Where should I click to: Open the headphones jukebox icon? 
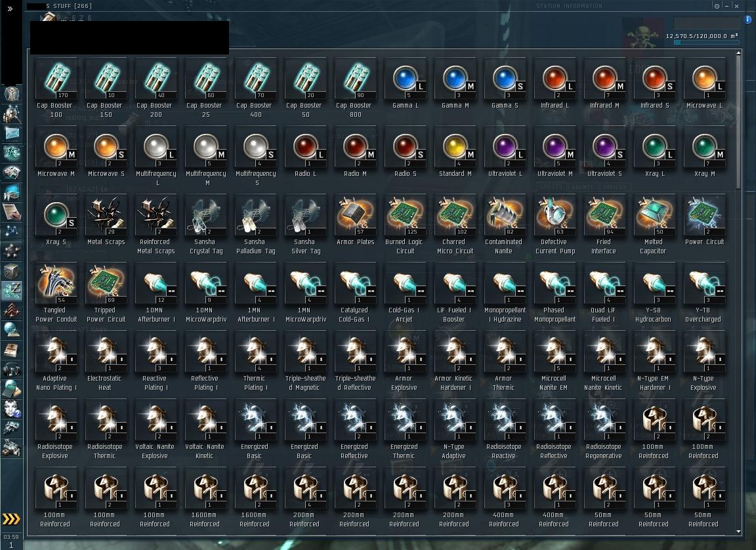tap(12, 370)
